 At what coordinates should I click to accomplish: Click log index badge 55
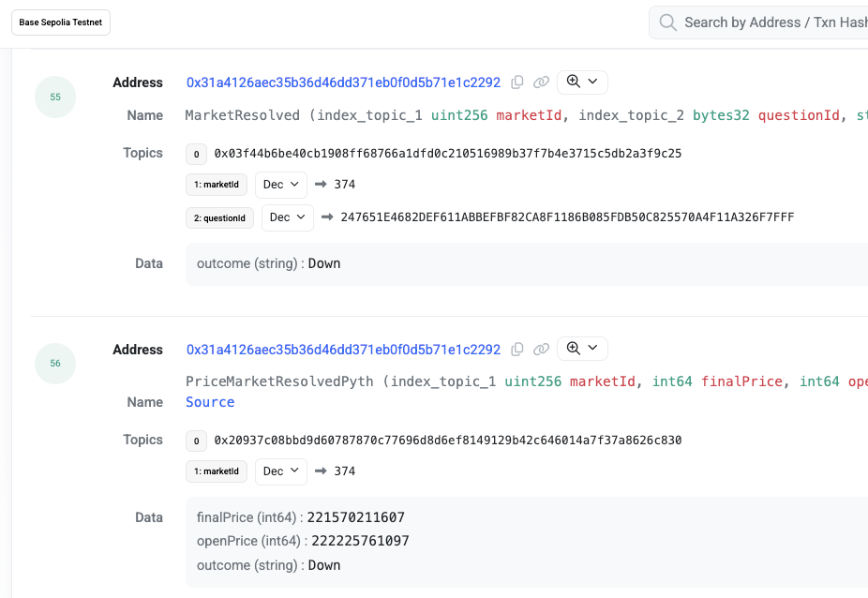pyautogui.click(x=55, y=97)
